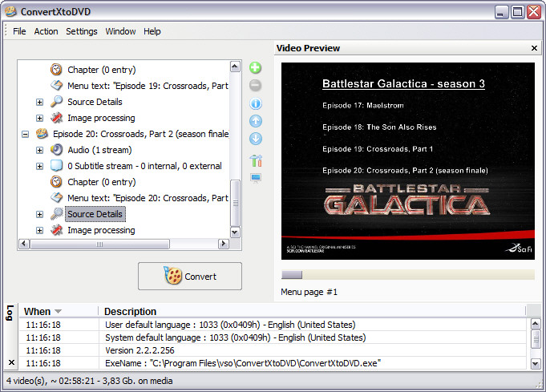Screen dimensions: 546x392
Task: Select Menu text Episode 19 row
Action: click(148, 86)
